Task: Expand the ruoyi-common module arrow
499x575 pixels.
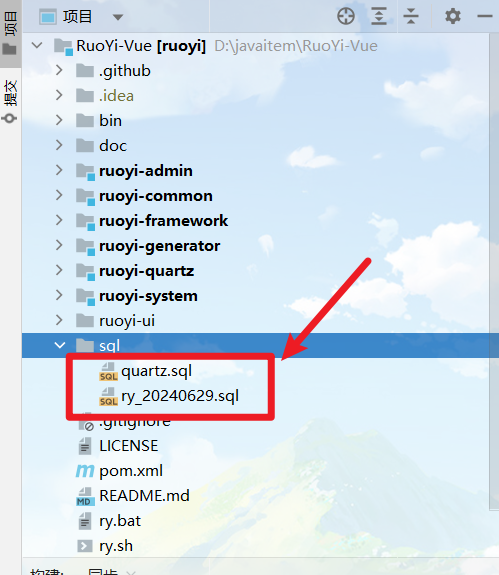Action: tap(59, 195)
